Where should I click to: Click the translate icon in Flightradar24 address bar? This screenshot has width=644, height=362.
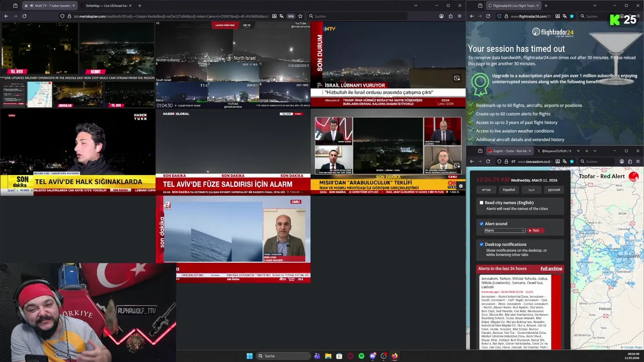(563, 16)
